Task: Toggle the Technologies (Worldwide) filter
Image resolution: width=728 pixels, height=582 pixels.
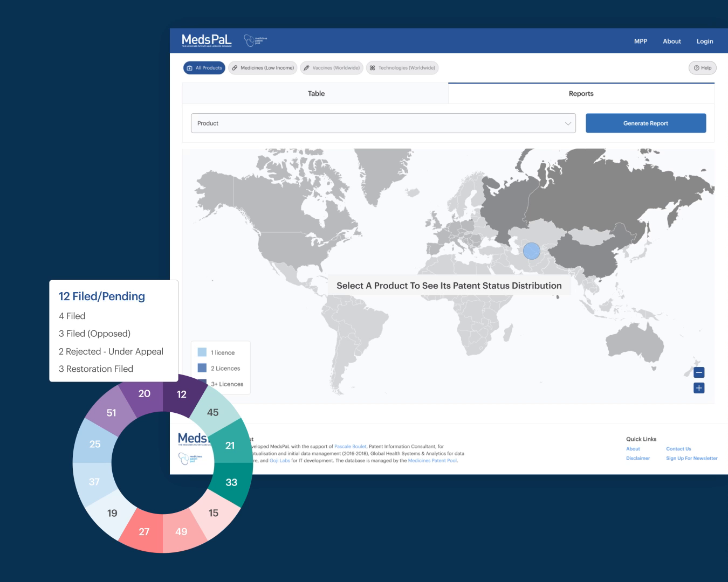Action: click(402, 68)
